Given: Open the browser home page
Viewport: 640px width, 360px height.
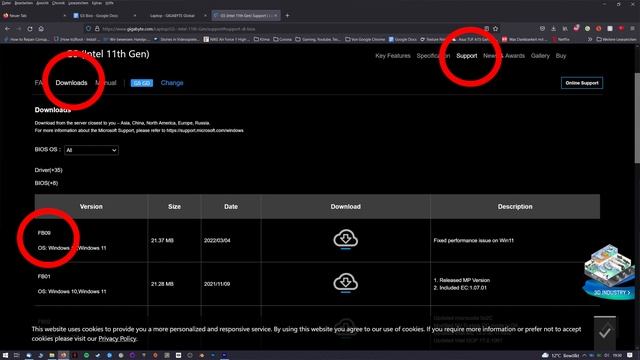Looking at the screenshot, I should pos(41,29).
